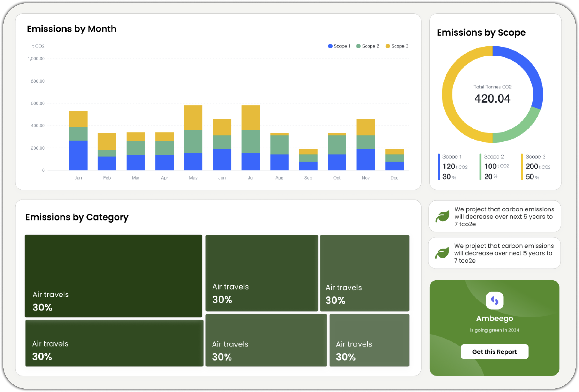This screenshot has width=579, height=392.
Task: Click the Ambeego logo icon
Action: pos(495,300)
